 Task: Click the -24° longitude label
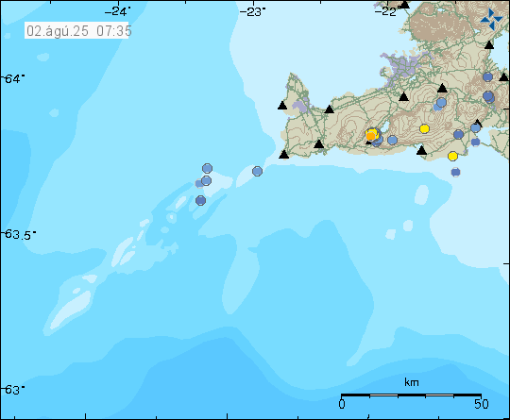tap(117, 11)
